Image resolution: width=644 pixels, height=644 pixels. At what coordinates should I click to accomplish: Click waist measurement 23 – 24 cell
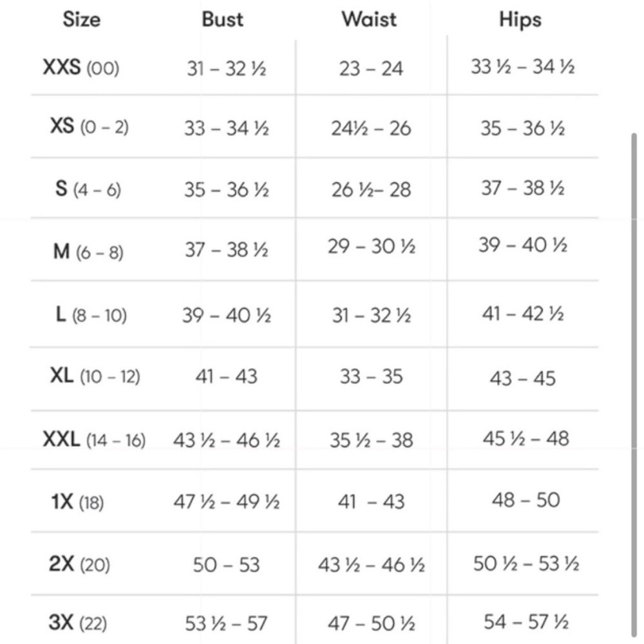pos(371,69)
